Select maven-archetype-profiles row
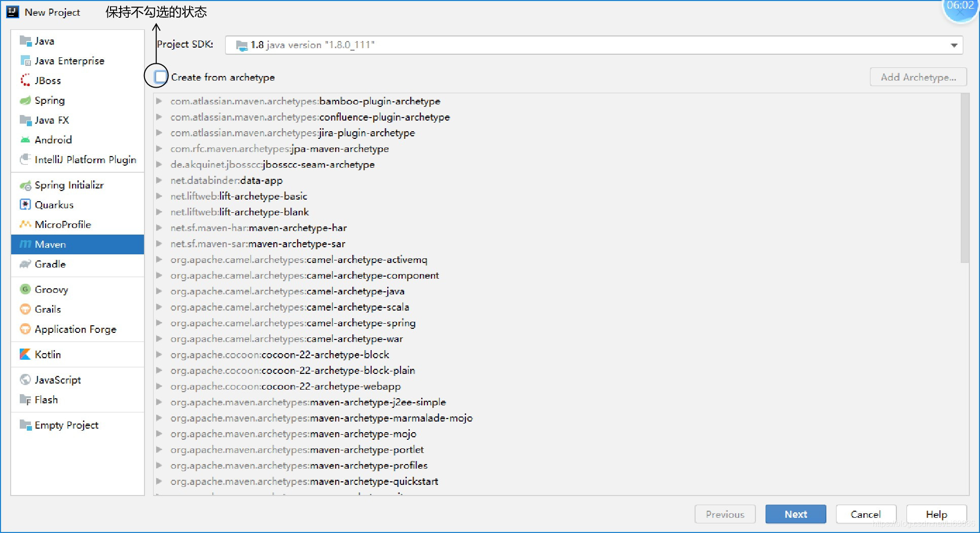Viewport: 980px width, 533px height. pyautogui.click(x=557, y=466)
